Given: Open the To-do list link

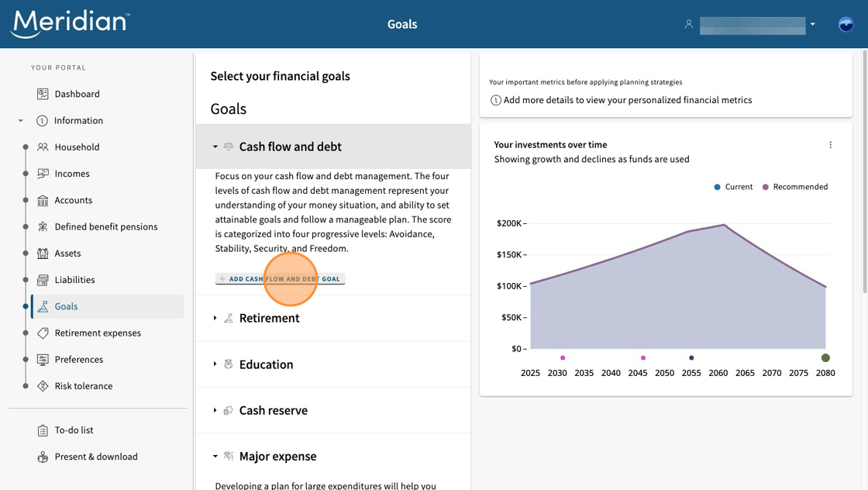Looking at the screenshot, I should click(x=74, y=430).
